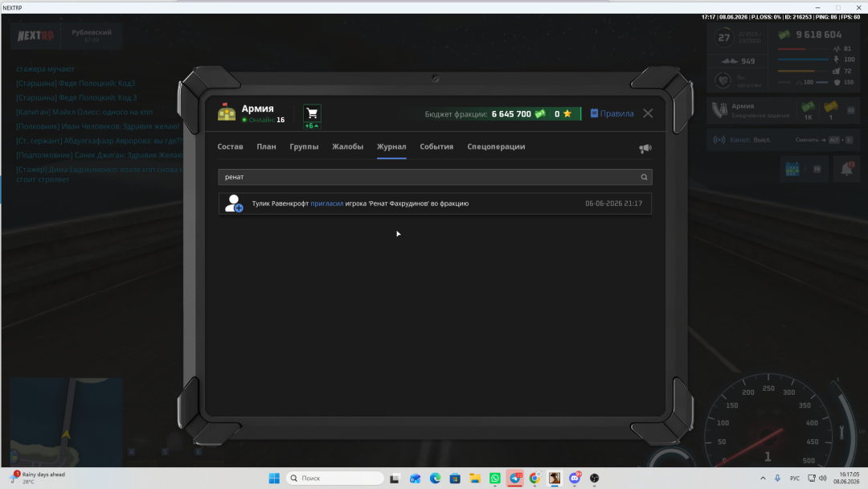
Task: Select the log entry dated 06-06-2026 21:17
Action: [x=435, y=203]
